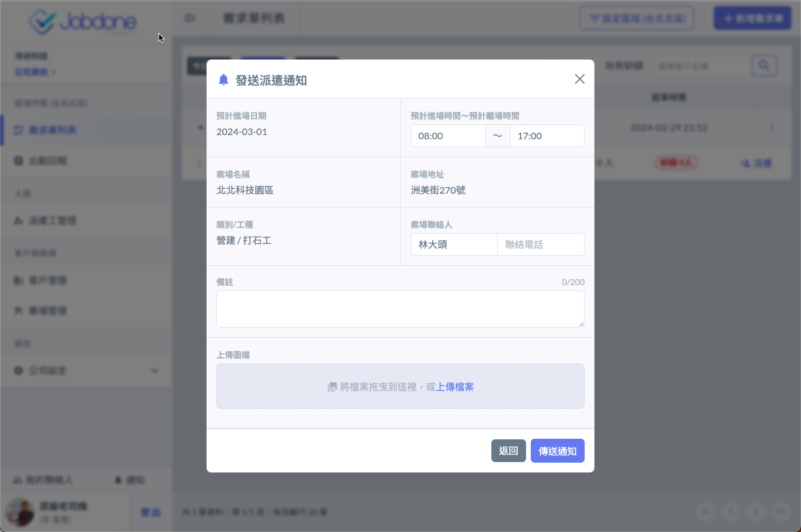Image resolution: width=801 pixels, height=532 pixels.
Task: Click the 聯絡電話 phone input
Action: coord(540,244)
